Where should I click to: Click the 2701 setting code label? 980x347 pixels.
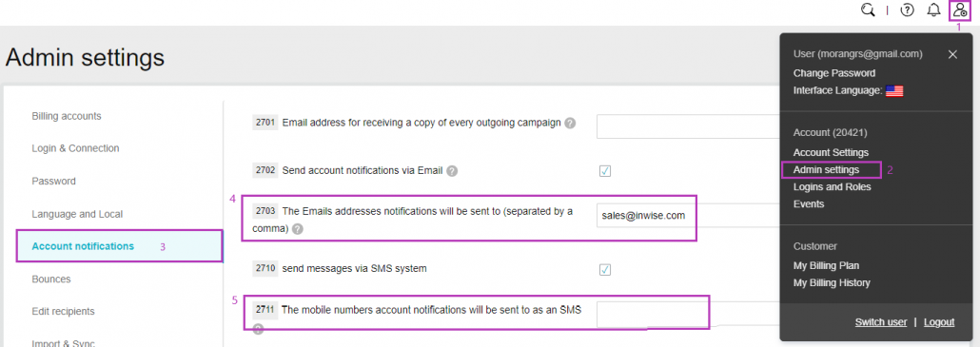pos(265,123)
